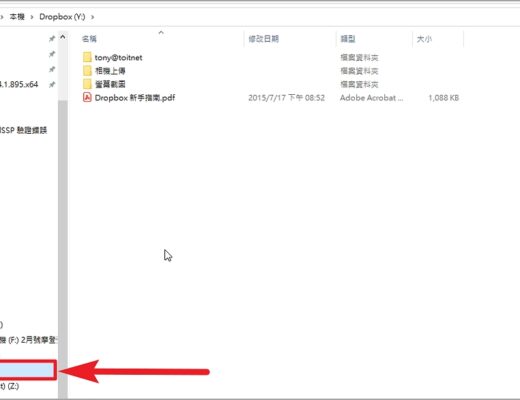Screen dimensions: 520x400
Task: Sort by the 名稱 column header
Action: pos(89,39)
